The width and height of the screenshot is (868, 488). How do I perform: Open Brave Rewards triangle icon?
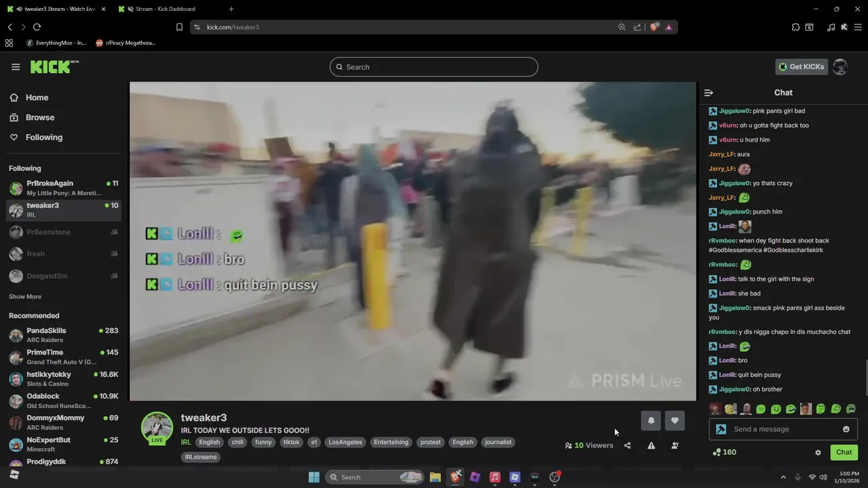click(x=669, y=27)
